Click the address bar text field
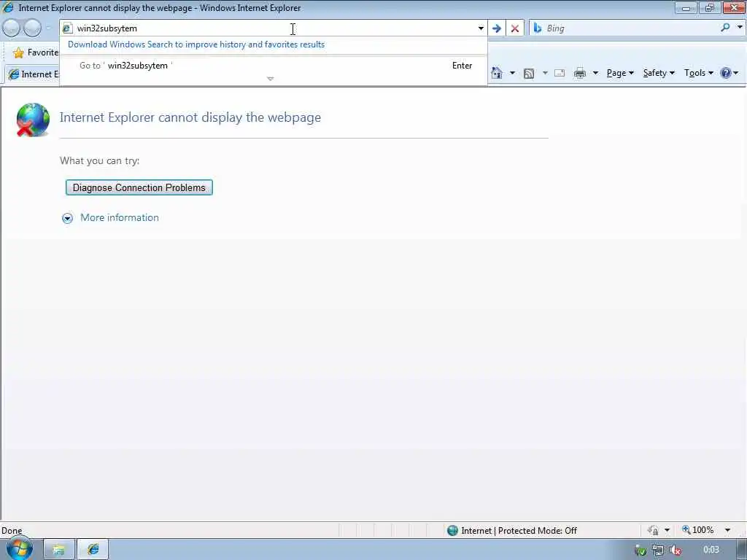This screenshot has width=747, height=560. 274,28
